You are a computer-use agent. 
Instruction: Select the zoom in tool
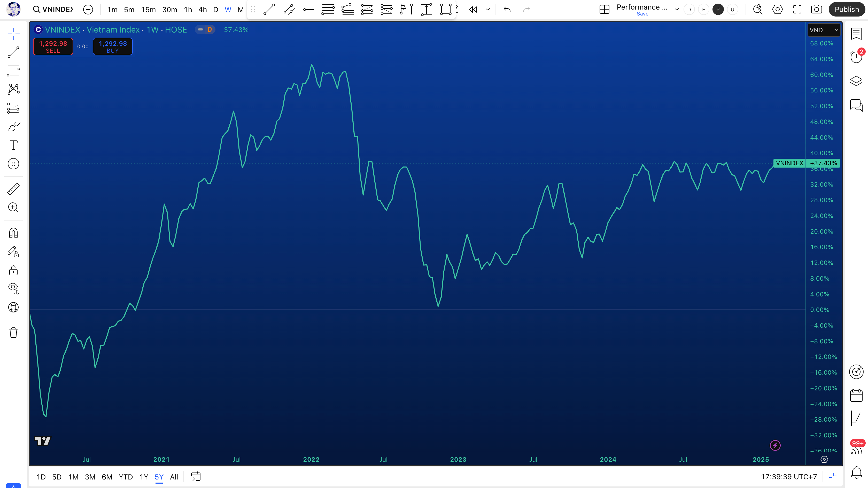tap(13, 207)
